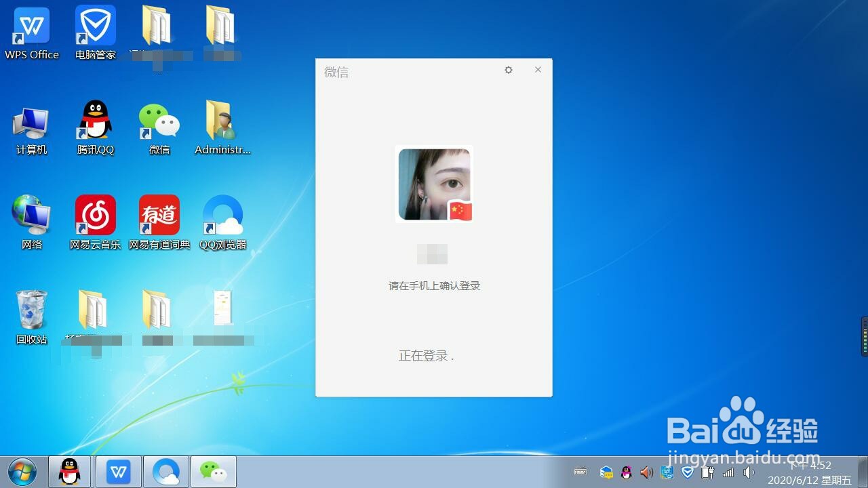Open the 腾讯电脑管家 shield tray icon
This screenshot has height=488, width=868.
(687, 472)
